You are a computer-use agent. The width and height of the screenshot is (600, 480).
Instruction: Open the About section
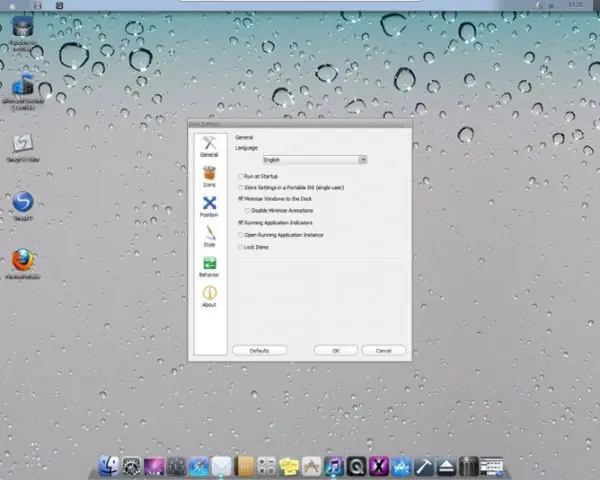pyautogui.click(x=209, y=296)
